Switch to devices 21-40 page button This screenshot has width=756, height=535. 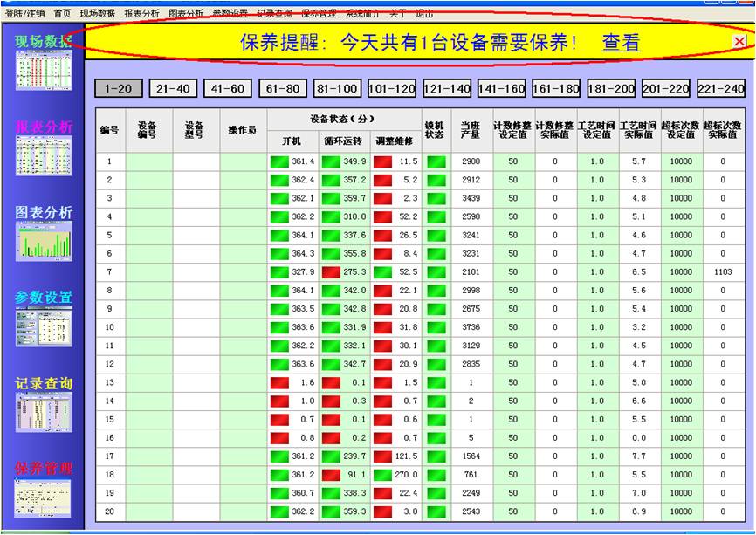click(x=173, y=88)
